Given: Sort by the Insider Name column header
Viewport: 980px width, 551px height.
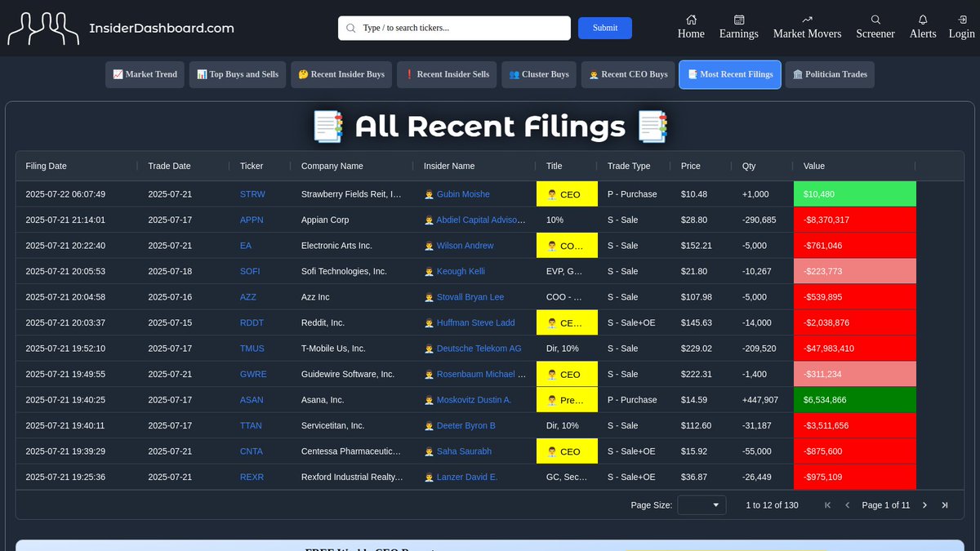Looking at the screenshot, I should point(449,166).
